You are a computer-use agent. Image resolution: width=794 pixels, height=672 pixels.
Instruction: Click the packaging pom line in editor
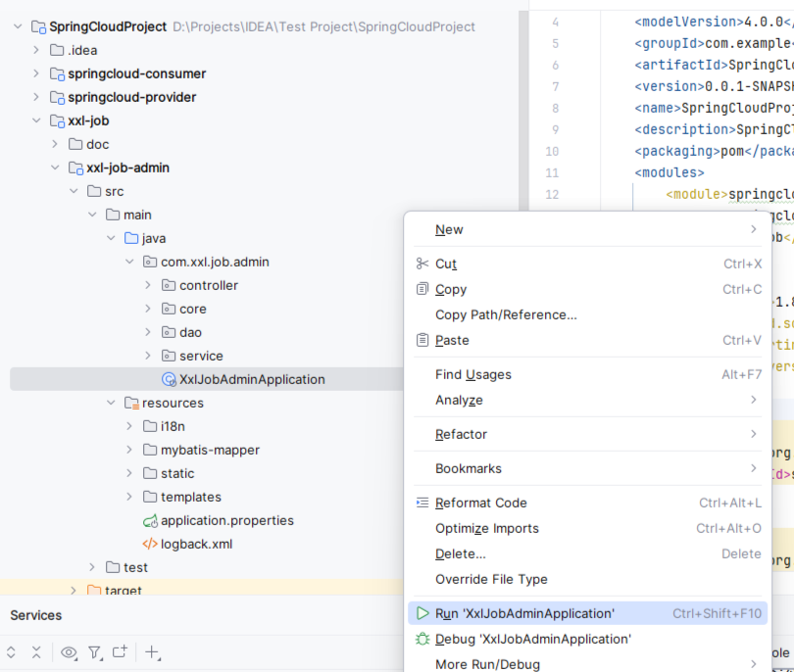pyautogui.click(x=714, y=151)
